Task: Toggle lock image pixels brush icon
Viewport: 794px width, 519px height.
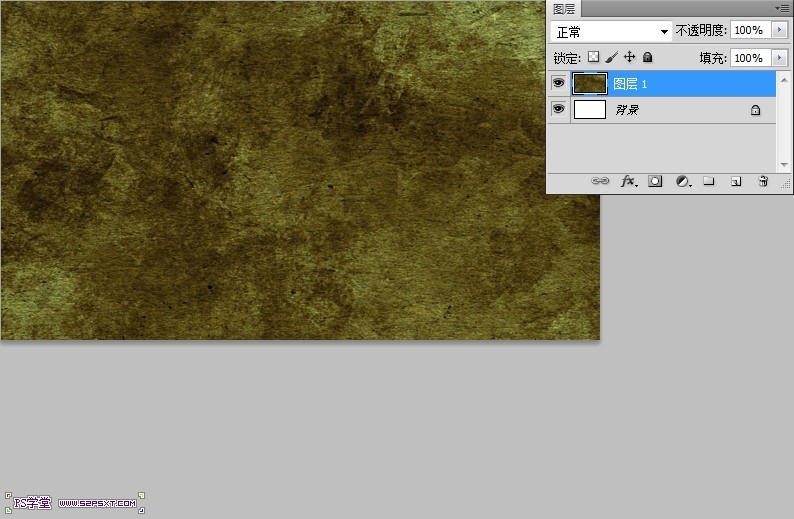Action: [x=612, y=57]
